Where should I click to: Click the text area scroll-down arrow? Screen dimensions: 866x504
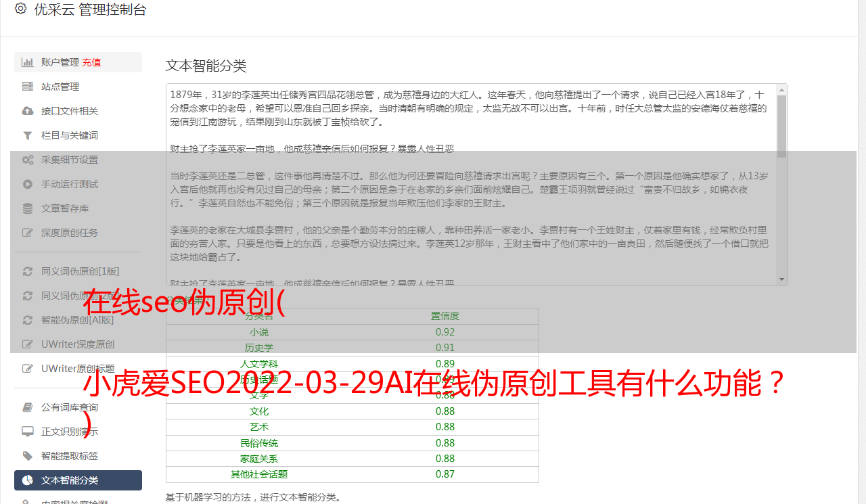tap(782, 279)
